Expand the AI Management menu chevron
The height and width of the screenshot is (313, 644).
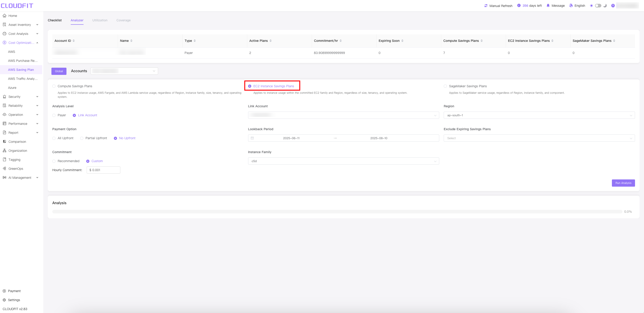click(x=37, y=178)
